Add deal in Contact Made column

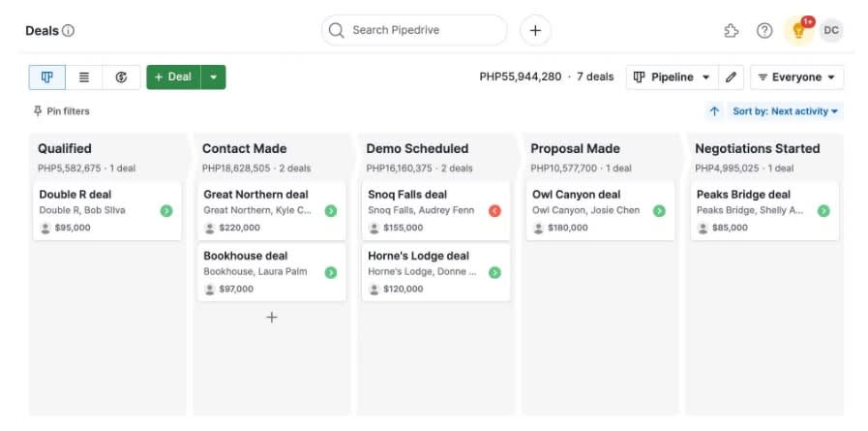pos(272,318)
